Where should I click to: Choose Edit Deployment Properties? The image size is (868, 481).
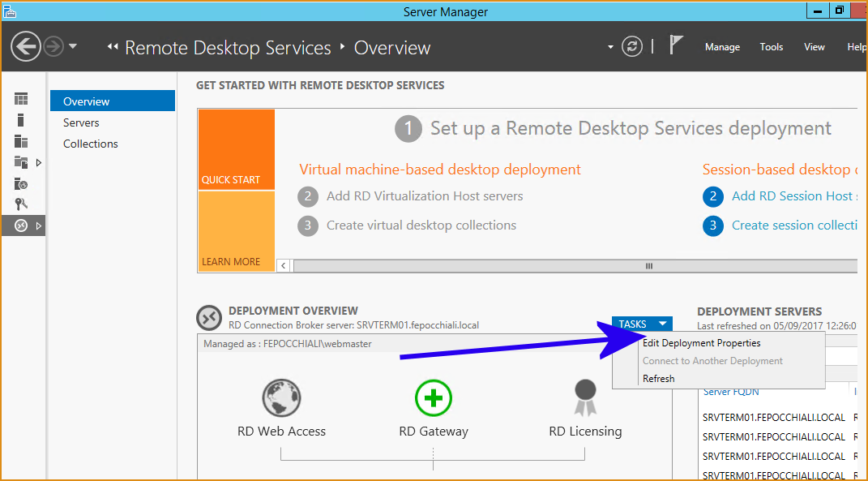tap(701, 343)
